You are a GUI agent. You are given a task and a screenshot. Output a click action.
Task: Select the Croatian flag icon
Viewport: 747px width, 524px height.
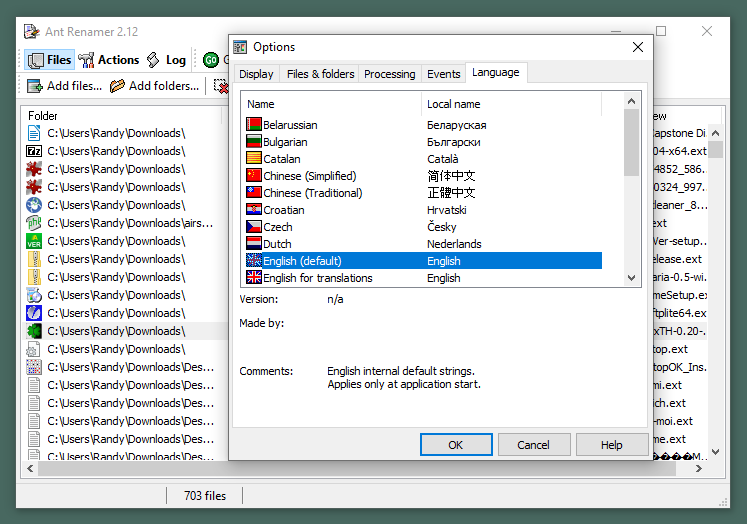point(253,210)
